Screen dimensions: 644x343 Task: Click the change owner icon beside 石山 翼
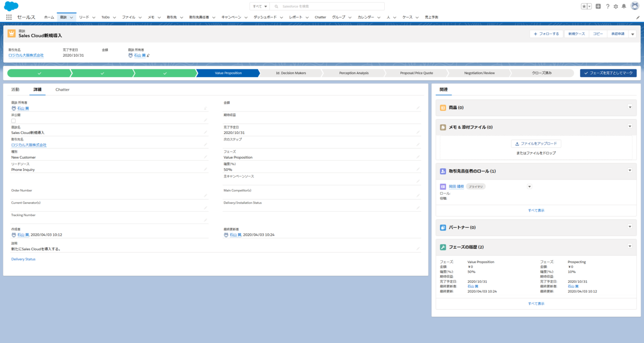coord(148,55)
